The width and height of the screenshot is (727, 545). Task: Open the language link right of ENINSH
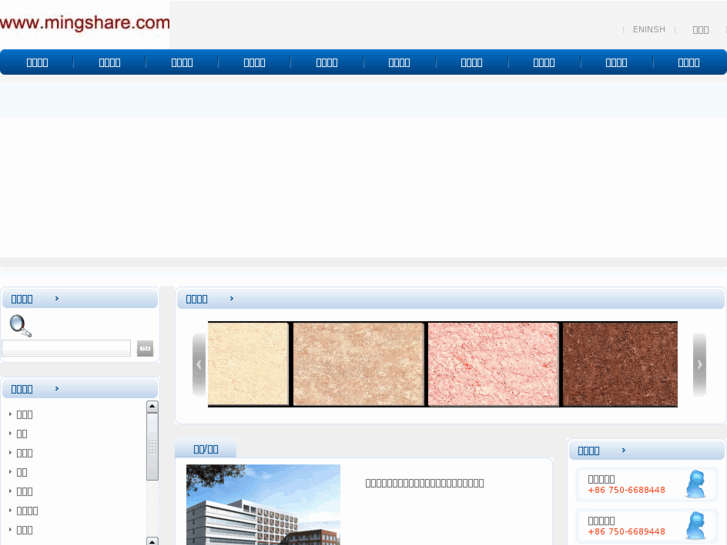[x=701, y=30]
